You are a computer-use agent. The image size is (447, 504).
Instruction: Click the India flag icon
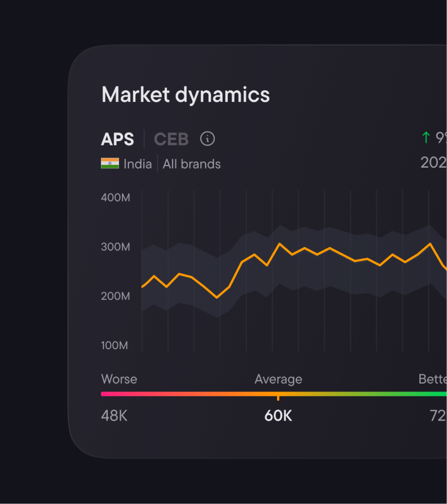click(110, 164)
